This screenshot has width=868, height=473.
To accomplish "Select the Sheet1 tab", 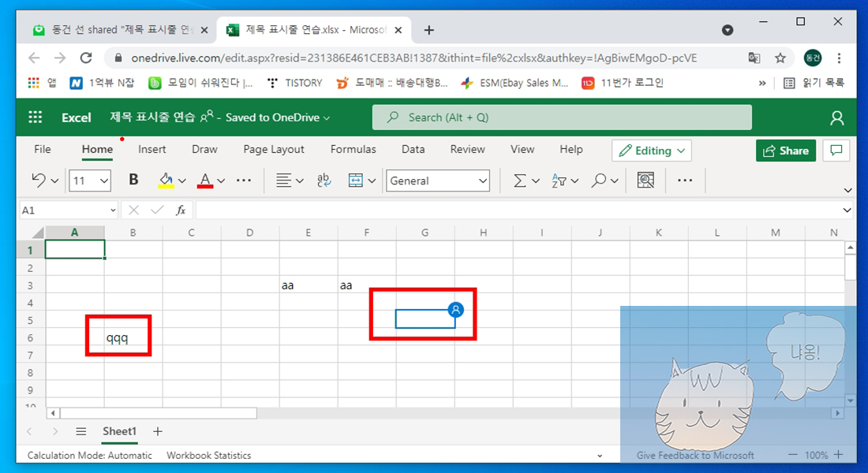I will (119, 431).
